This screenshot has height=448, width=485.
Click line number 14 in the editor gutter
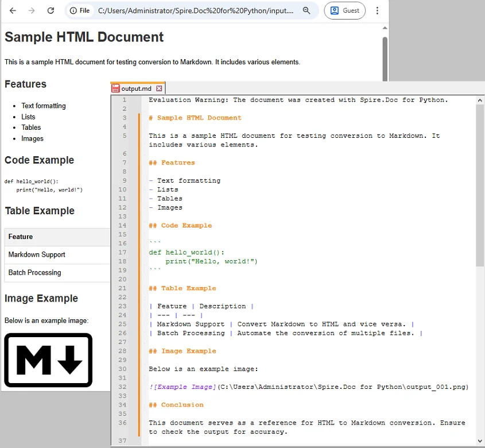[x=122, y=226]
